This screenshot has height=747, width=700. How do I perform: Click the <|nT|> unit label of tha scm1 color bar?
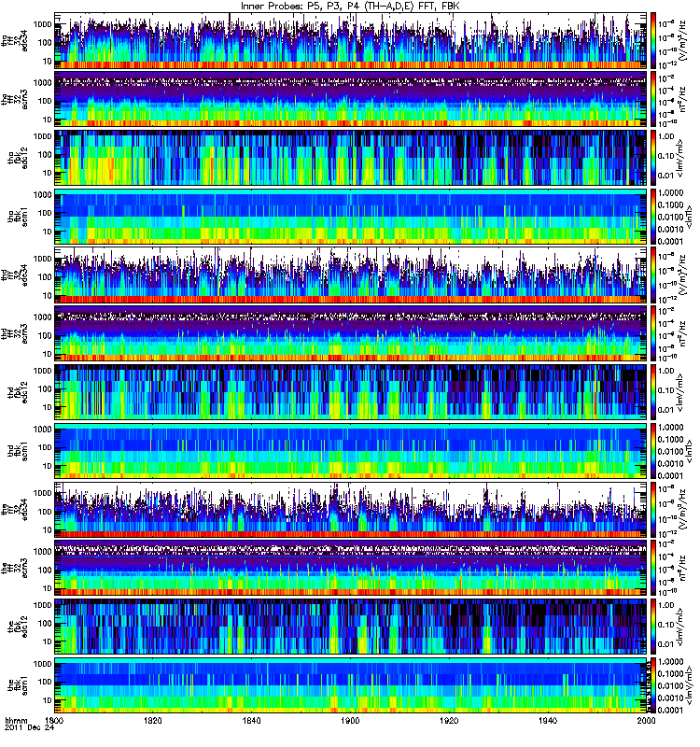pyautogui.click(x=689, y=217)
